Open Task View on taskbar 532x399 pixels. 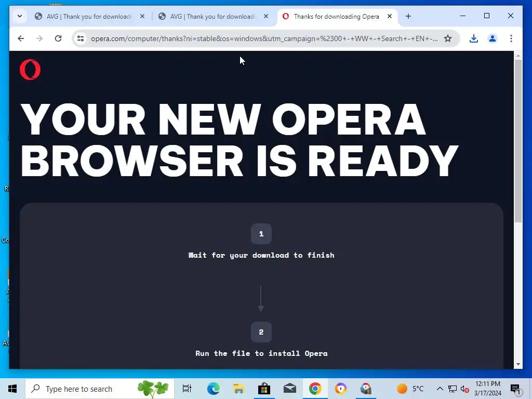[187, 389]
